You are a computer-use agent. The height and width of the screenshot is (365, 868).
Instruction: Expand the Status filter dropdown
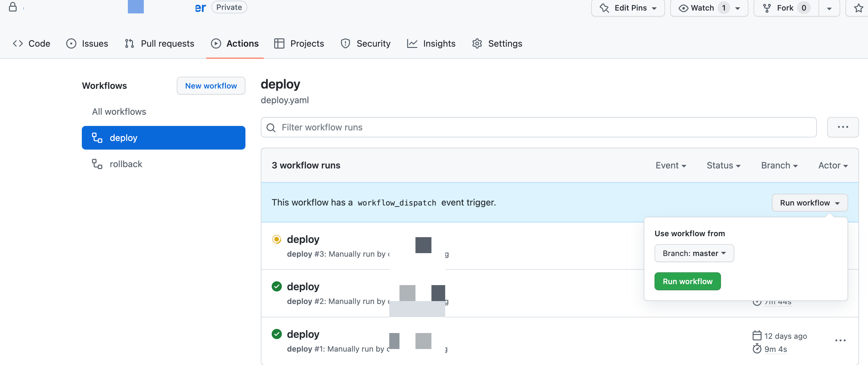(x=723, y=166)
